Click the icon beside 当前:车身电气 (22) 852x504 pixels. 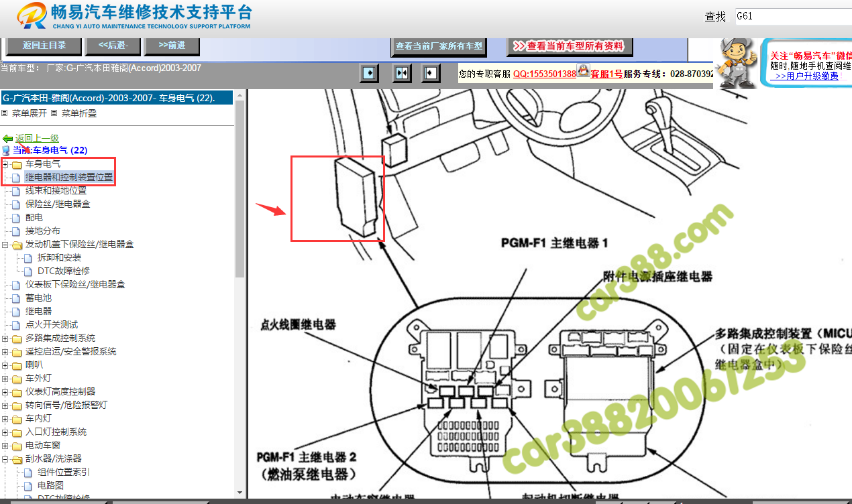click(6, 151)
